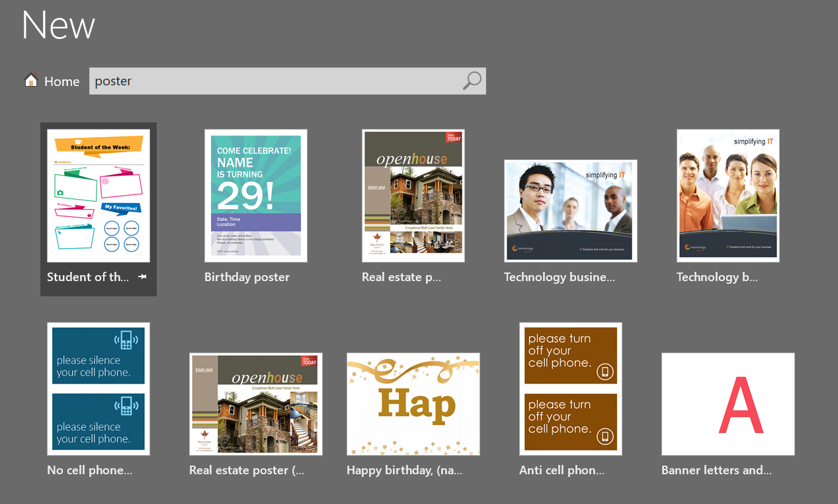Choose the second Technology business poster variant
838x504 pixels.
point(728,194)
